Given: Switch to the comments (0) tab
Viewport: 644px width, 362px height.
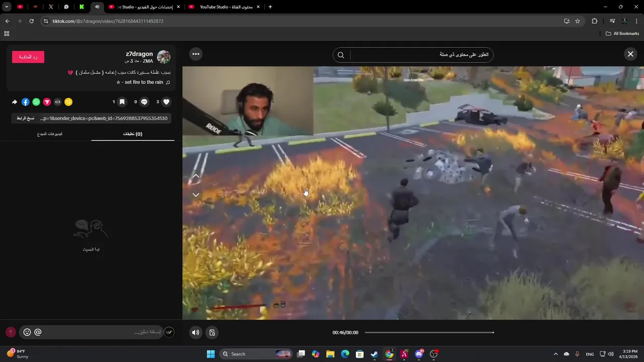Looking at the screenshot, I should (133, 134).
